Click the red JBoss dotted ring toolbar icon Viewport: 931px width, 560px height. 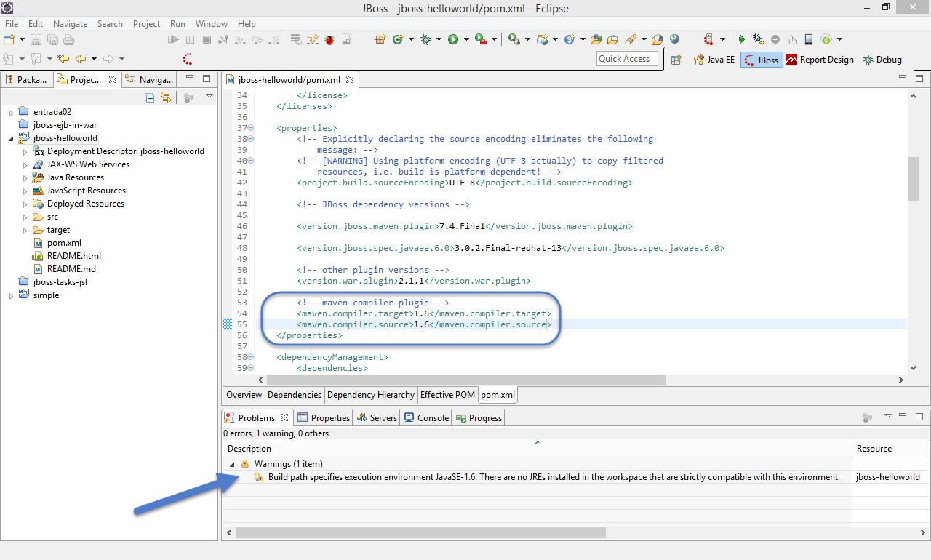pos(188,59)
